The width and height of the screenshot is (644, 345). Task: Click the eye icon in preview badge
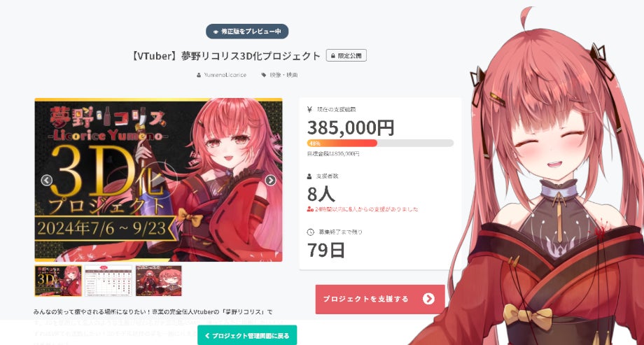[x=216, y=31]
